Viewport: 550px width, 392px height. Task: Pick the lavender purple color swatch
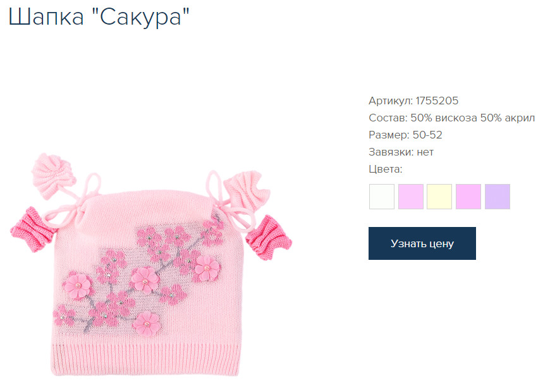(x=498, y=197)
